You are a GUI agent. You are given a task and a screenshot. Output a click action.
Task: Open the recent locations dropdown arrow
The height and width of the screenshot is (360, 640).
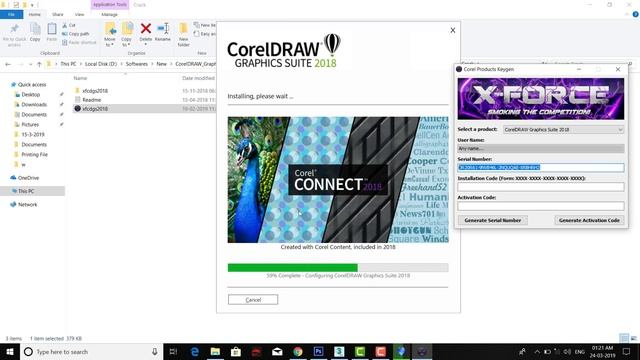click(x=30, y=64)
